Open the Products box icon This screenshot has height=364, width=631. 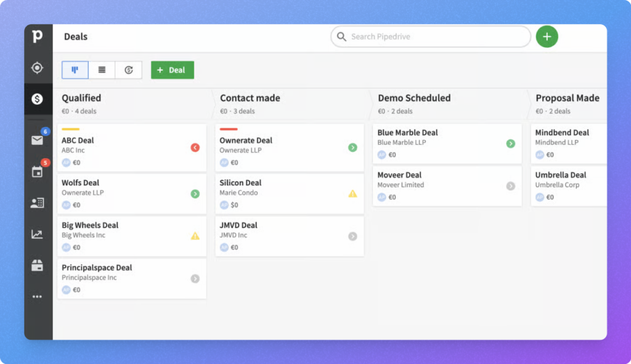pos(37,265)
